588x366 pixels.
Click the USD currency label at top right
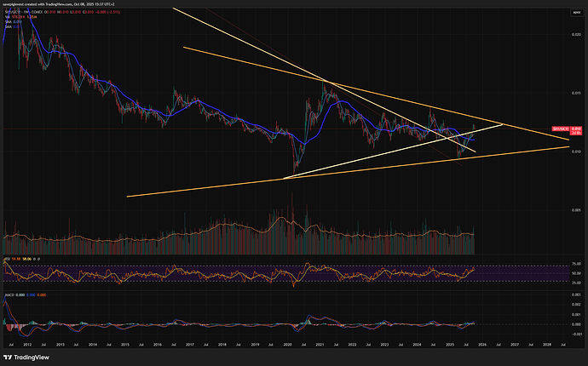[577, 13]
